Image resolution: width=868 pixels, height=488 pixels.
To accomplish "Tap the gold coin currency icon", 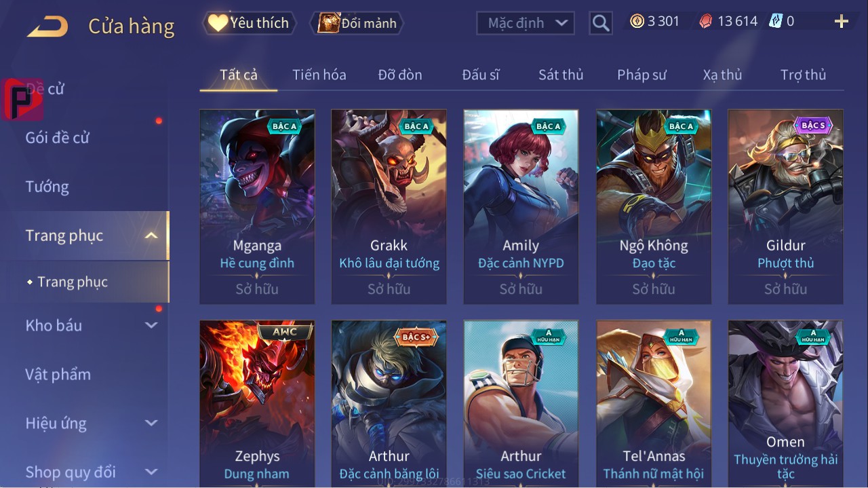I will pyautogui.click(x=637, y=21).
